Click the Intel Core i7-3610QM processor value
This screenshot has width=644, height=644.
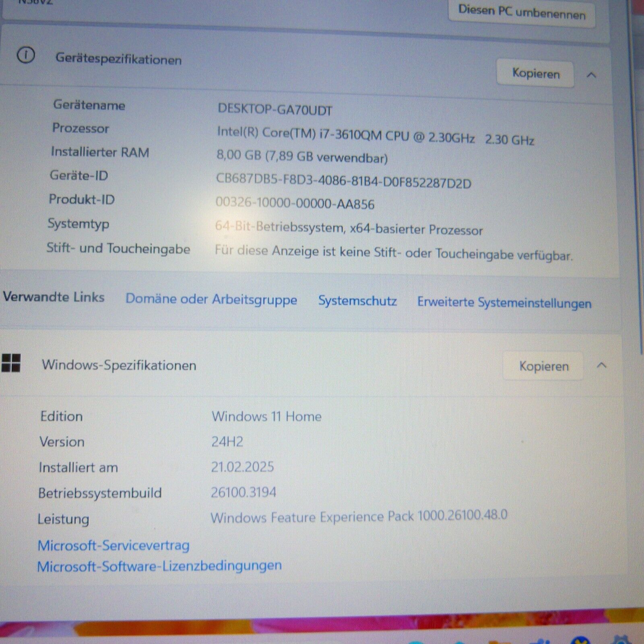(x=376, y=136)
